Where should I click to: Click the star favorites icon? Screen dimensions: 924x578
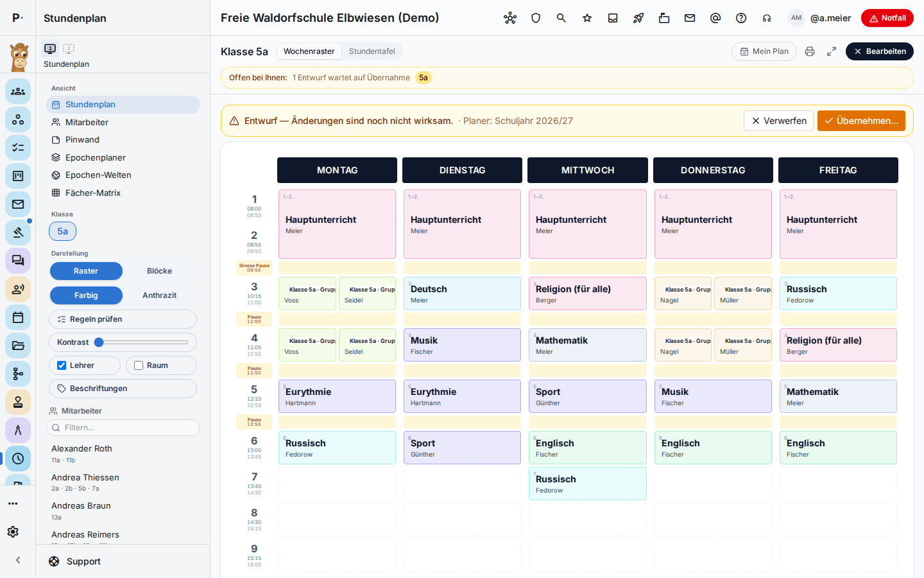tap(587, 18)
